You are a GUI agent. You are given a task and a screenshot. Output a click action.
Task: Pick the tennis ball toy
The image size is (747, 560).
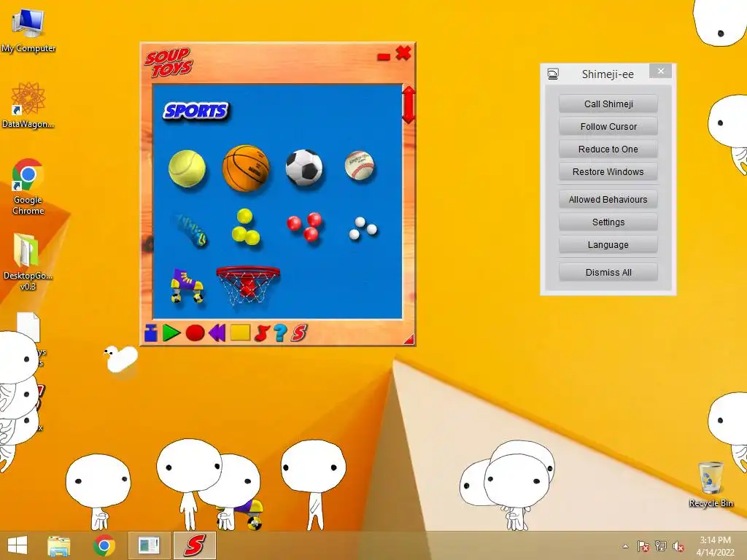(x=187, y=168)
